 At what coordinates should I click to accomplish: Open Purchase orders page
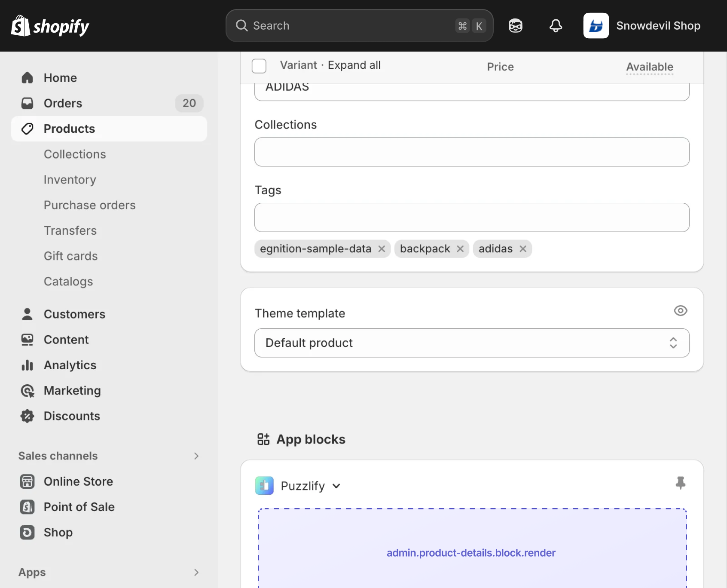(x=90, y=205)
